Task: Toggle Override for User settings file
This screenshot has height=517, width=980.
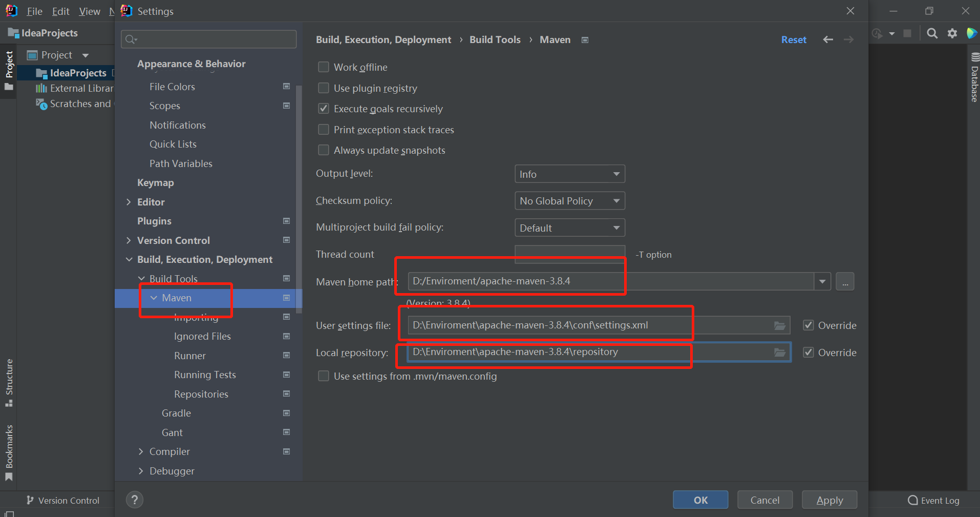Action: pyautogui.click(x=808, y=325)
